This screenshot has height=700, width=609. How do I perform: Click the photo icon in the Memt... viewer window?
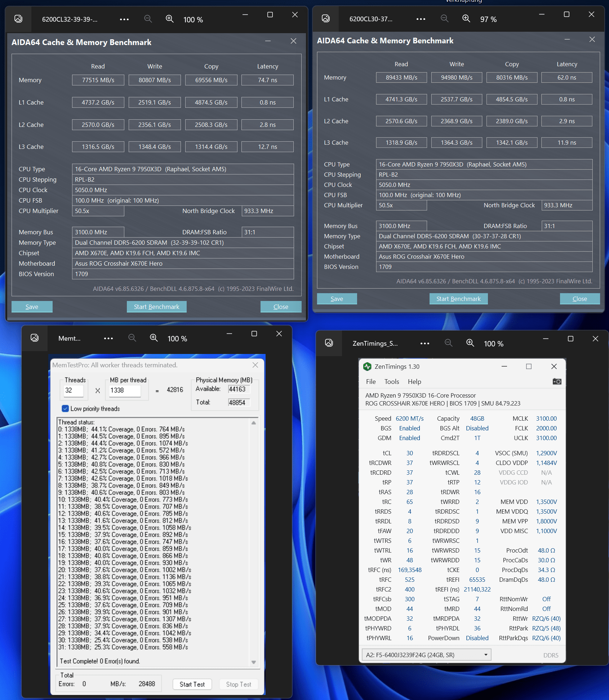coord(35,338)
